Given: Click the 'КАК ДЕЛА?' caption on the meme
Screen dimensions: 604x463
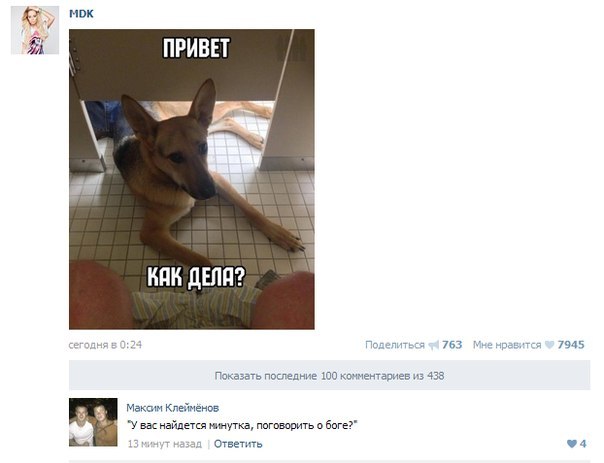Looking at the screenshot, I should coord(196,277).
